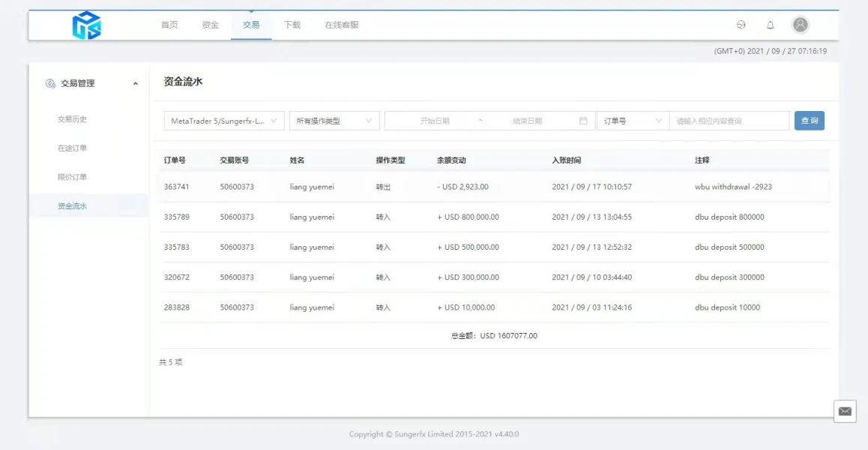The image size is (868, 450).
Task: Select 在途订单 in the sidebar
Action: [73, 148]
